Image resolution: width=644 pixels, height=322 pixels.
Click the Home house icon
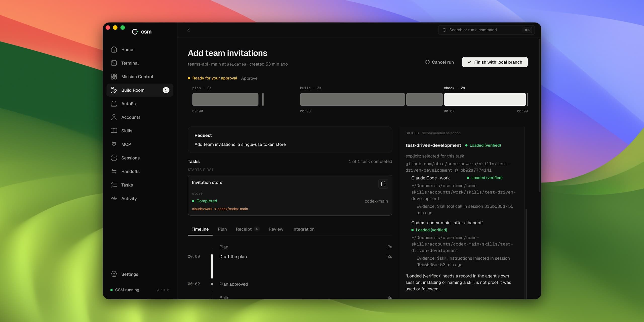[x=114, y=50]
